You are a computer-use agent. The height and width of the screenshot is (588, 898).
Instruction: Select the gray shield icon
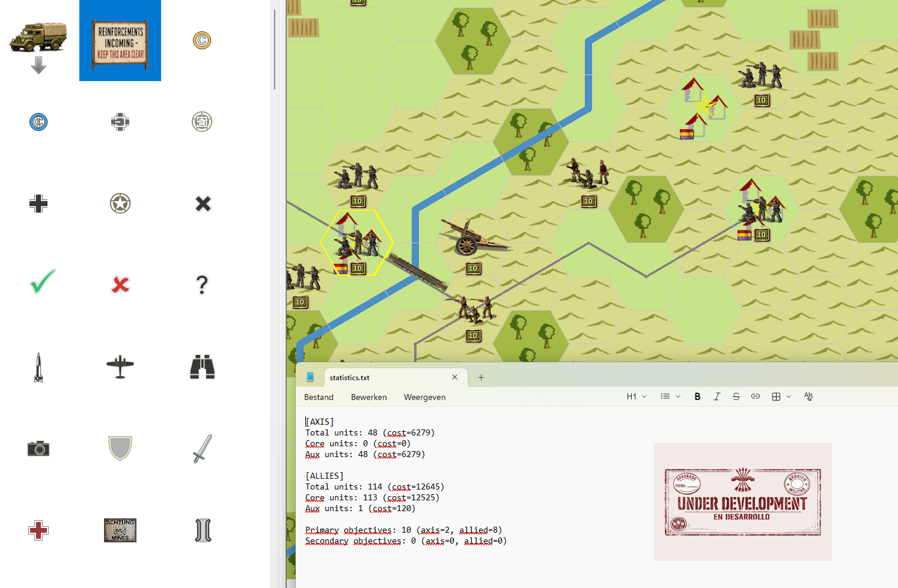pyautogui.click(x=120, y=448)
